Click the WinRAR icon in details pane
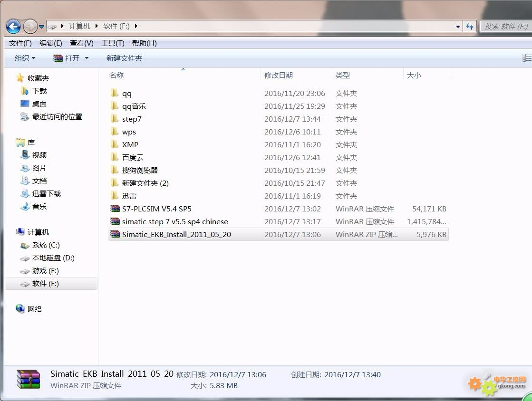 (x=29, y=379)
